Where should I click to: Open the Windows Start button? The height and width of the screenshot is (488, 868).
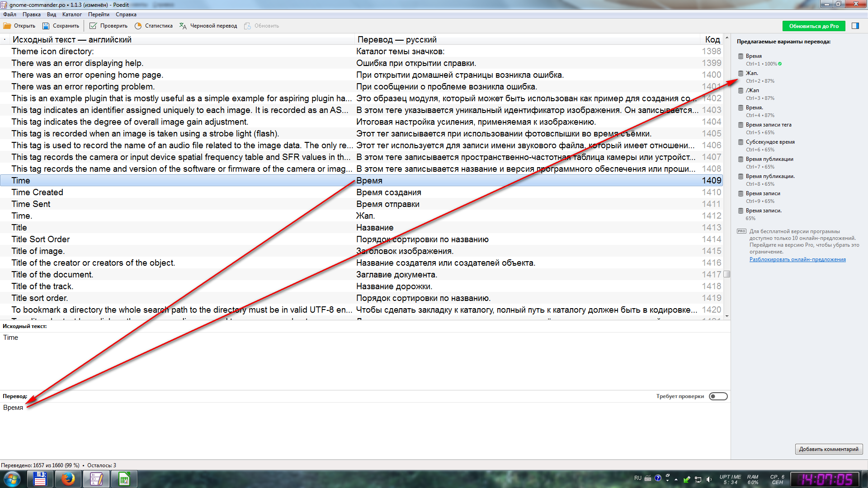[x=12, y=479]
